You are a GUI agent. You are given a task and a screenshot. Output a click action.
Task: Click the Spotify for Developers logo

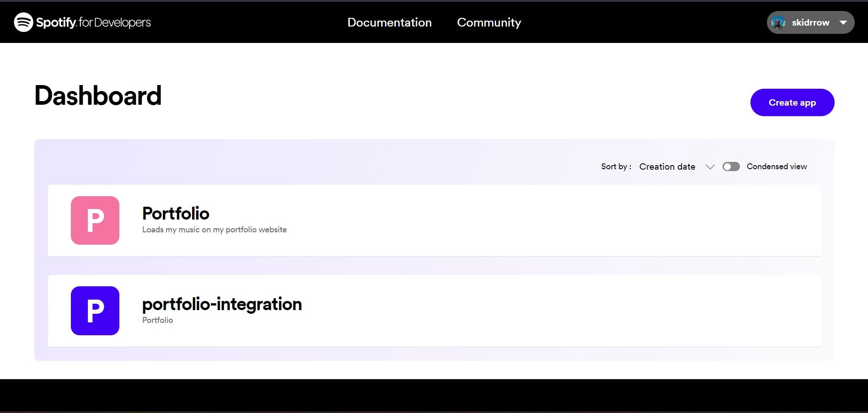click(82, 22)
